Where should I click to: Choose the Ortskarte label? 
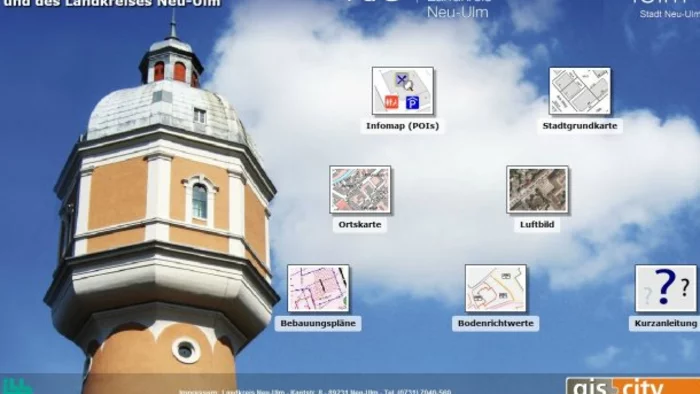point(360,224)
